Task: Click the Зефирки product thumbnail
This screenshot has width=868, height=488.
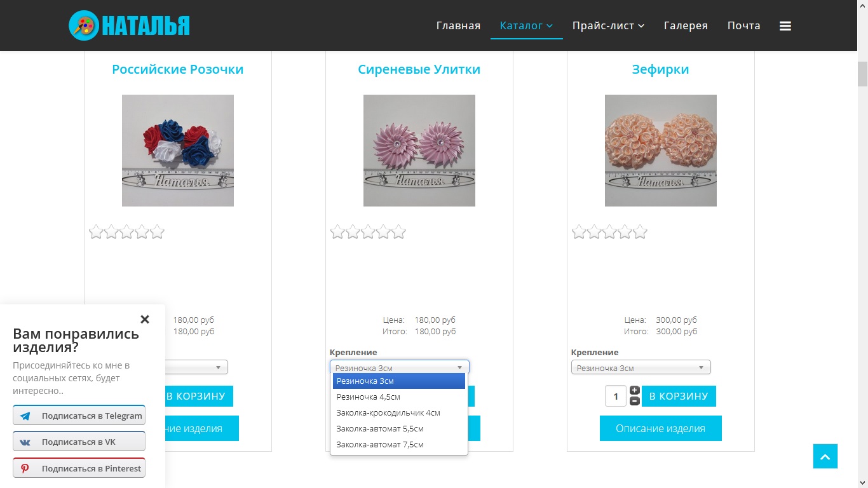Action: (661, 151)
